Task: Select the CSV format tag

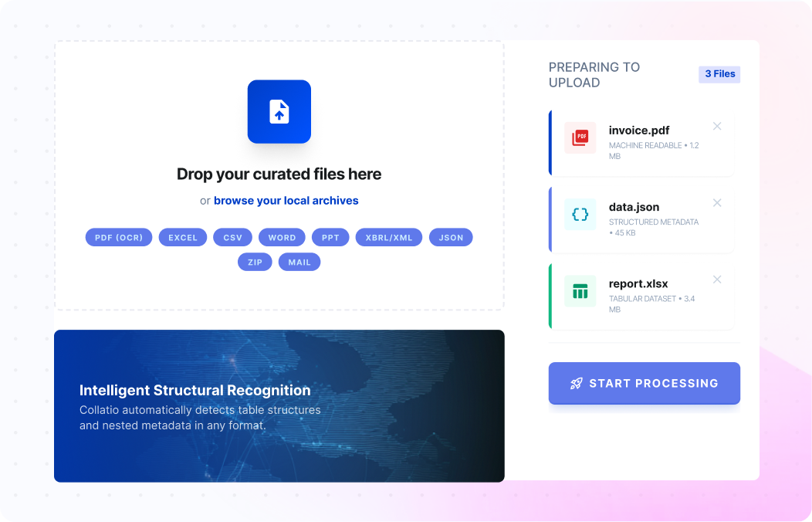Action: (232, 237)
